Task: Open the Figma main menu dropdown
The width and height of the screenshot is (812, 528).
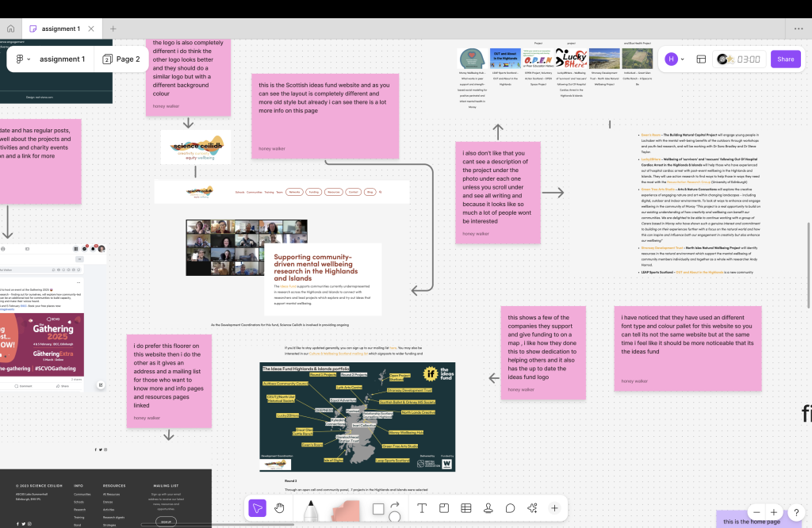Action: (x=22, y=59)
